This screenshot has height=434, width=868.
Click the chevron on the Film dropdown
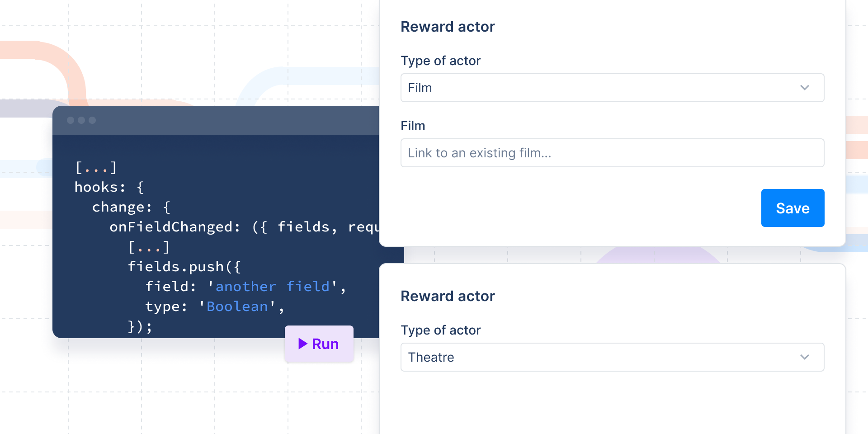tap(805, 88)
